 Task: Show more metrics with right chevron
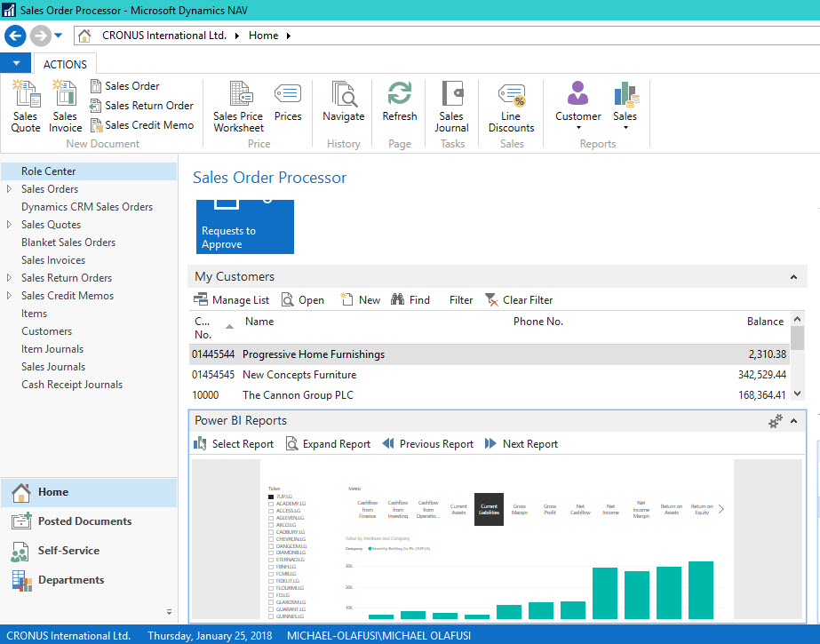(721, 509)
